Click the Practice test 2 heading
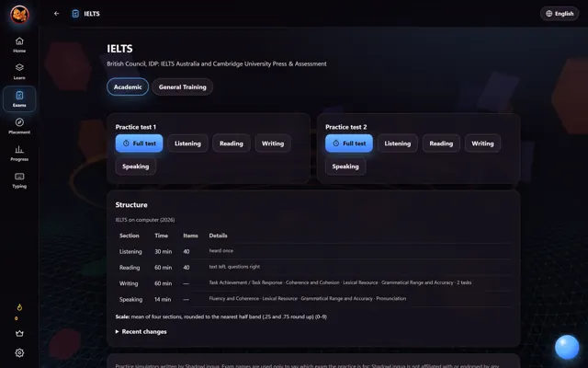 346,127
